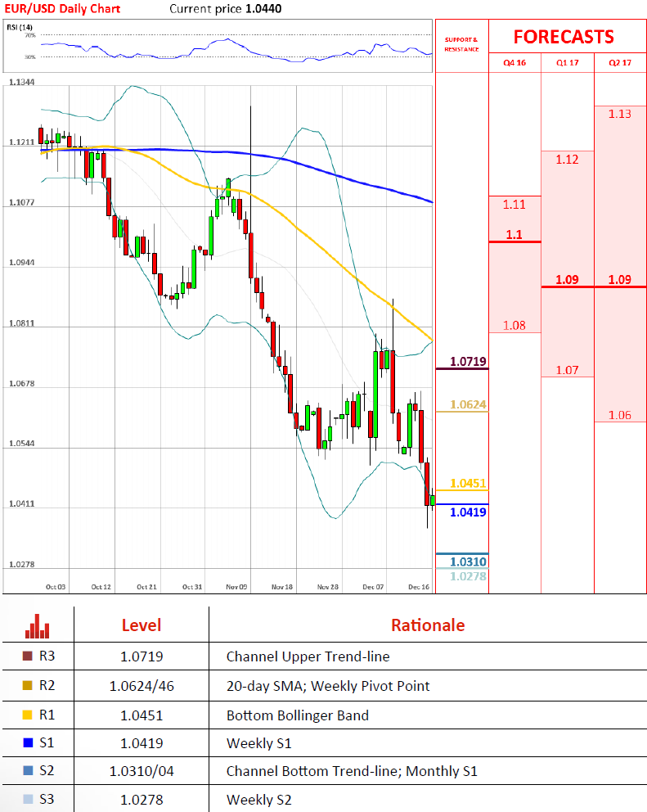Screen dimensions: 647x812
Task: Click the R1 yellow color swatch
Action: pyautogui.click(x=28, y=715)
